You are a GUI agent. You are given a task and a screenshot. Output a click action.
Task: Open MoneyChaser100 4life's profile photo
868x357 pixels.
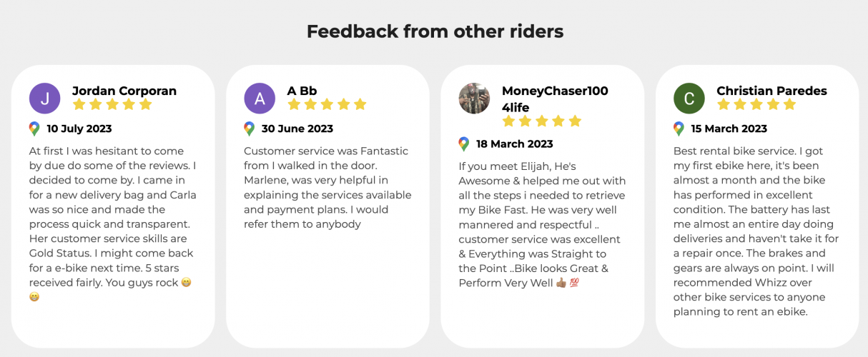point(474,99)
